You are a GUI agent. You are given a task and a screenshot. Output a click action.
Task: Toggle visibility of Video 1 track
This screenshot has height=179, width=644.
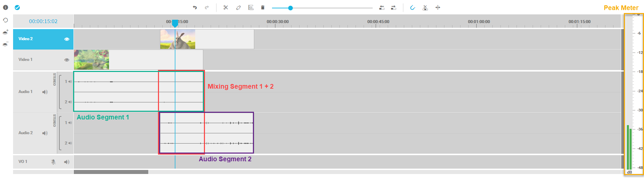tap(67, 60)
